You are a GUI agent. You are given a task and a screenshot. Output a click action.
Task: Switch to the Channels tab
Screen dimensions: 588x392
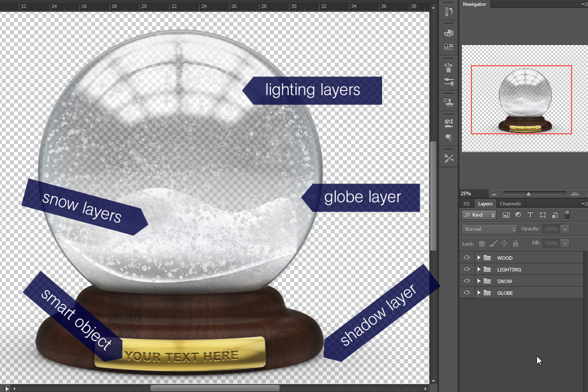(x=510, y=203)
